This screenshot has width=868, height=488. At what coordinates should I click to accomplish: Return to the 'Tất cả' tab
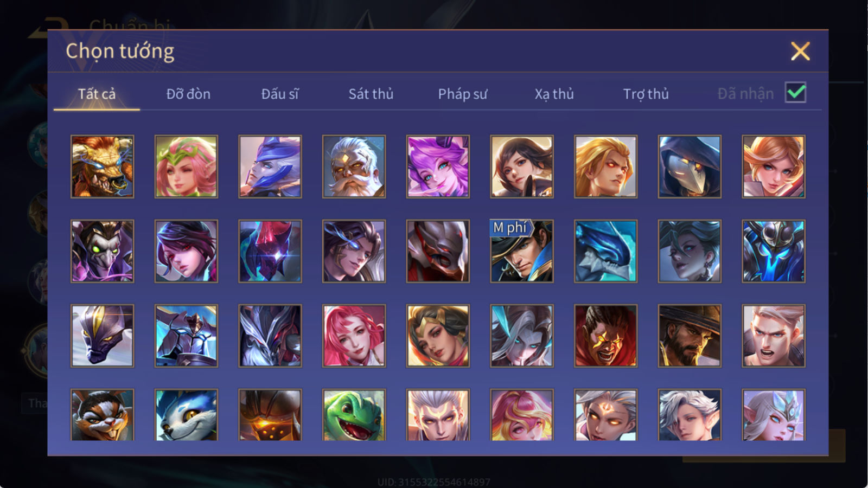97,94
